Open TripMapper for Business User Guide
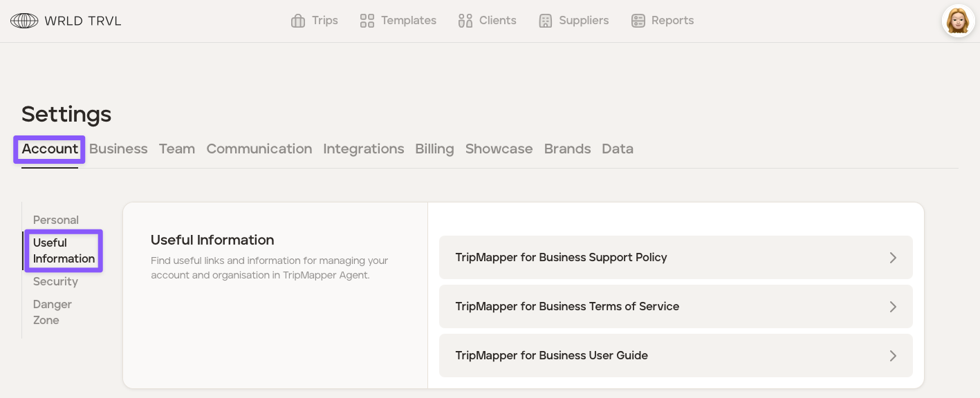980x398 pixels. (551, 355)
